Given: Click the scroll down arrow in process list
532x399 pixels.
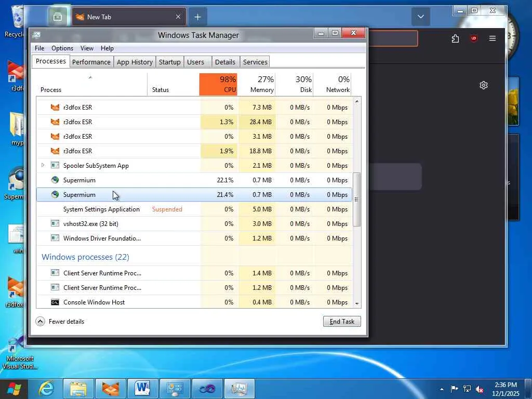Looking at the screenshot, I should (x=356, y=303).
